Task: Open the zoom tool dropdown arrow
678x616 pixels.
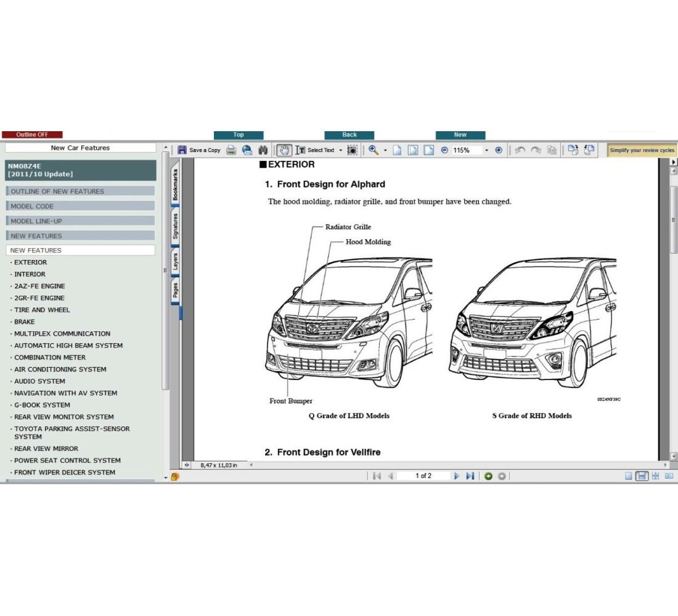Action: point(385,150)
